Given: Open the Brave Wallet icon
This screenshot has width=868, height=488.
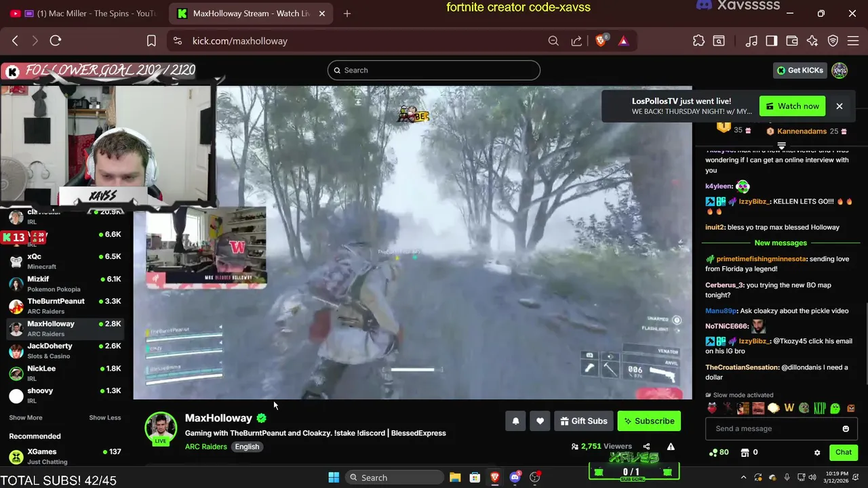Looking at the screenshot, I should click(x=791, y=41).
